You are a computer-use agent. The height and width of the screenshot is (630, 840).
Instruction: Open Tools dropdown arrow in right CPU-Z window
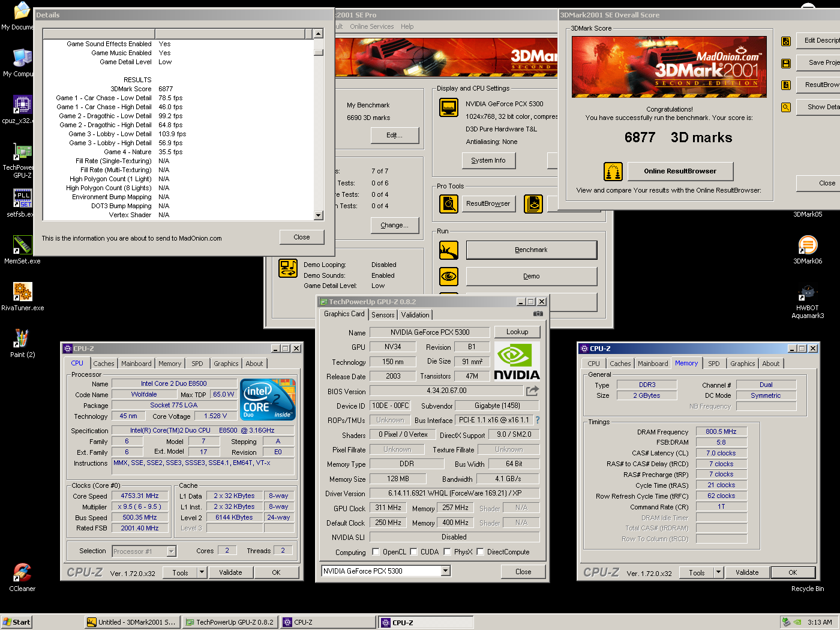tap(719, 572)
